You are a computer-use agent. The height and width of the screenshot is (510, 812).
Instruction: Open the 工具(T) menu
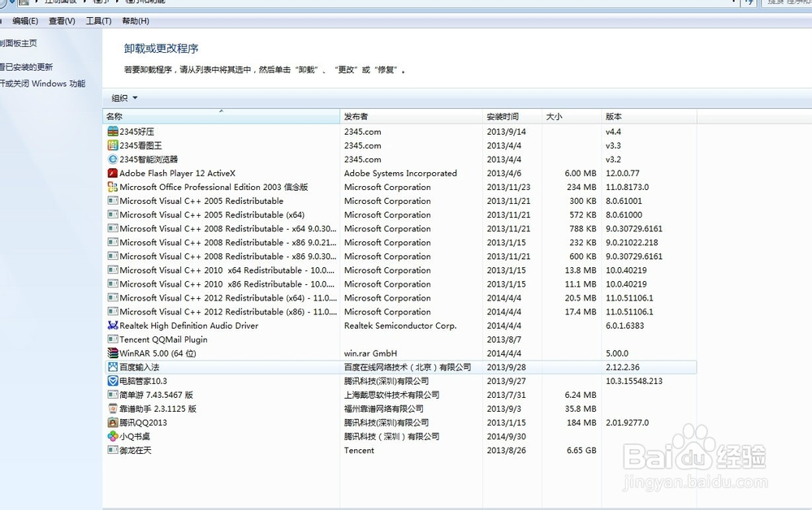click(x=98, y=21)
